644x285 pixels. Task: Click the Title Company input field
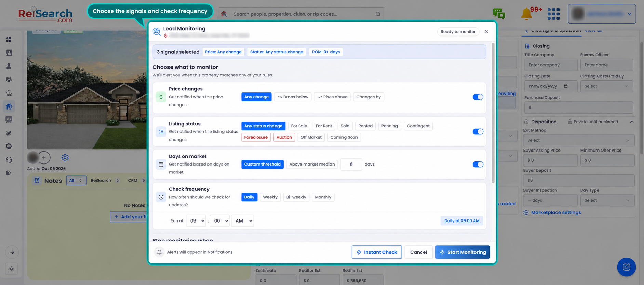click(x=550, y=65)
